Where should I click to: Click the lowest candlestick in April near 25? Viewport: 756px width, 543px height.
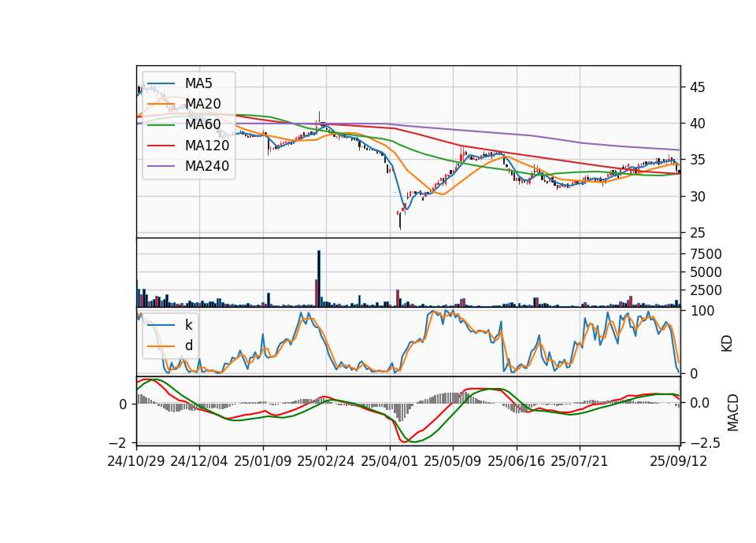point(400,220)
